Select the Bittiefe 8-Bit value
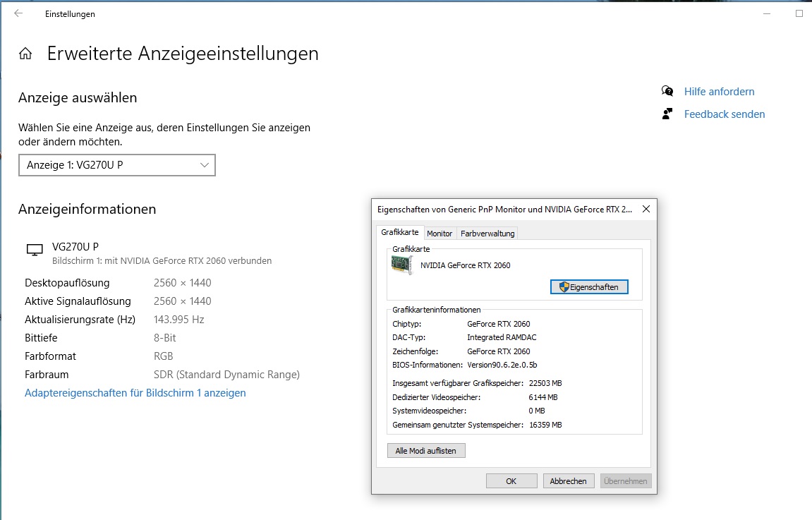Viewport: 812px width, 520px height. pos(164,338)
